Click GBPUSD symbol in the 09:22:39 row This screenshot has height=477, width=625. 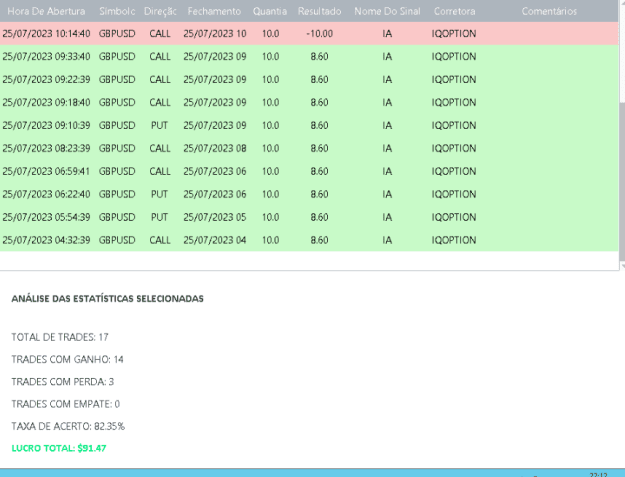click(x=117, y=79)
